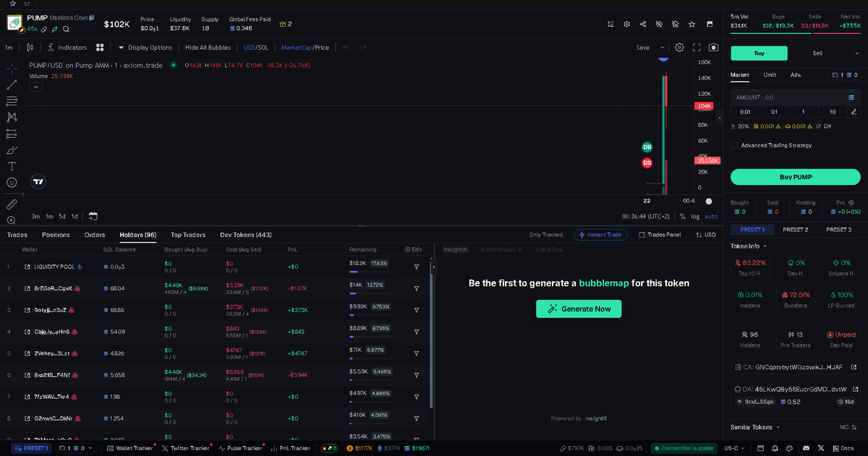This screenshot has height=456, width=868.
Task: Select the Limit order tab
Action: tap(770, 74)
